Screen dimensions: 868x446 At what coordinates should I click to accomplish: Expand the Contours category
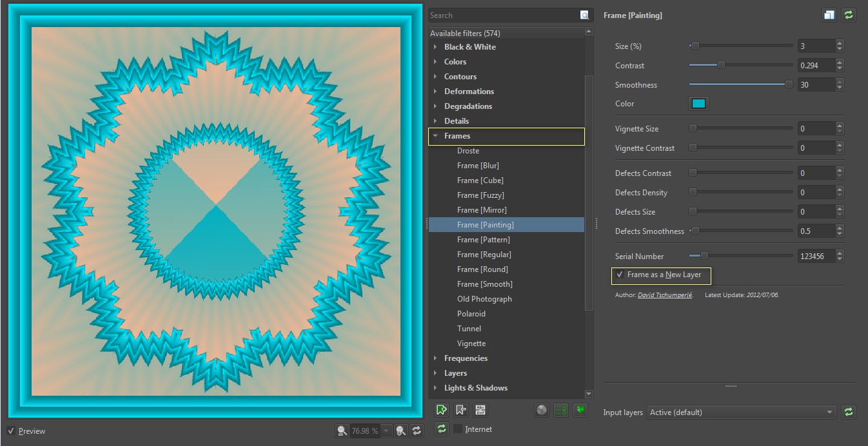435,77
